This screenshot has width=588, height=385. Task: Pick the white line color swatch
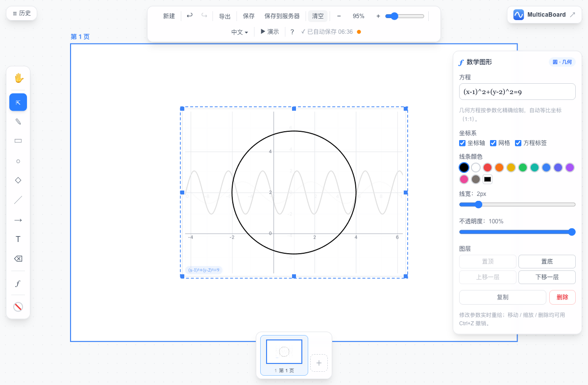pyautogui.click(x=476, y=168)
